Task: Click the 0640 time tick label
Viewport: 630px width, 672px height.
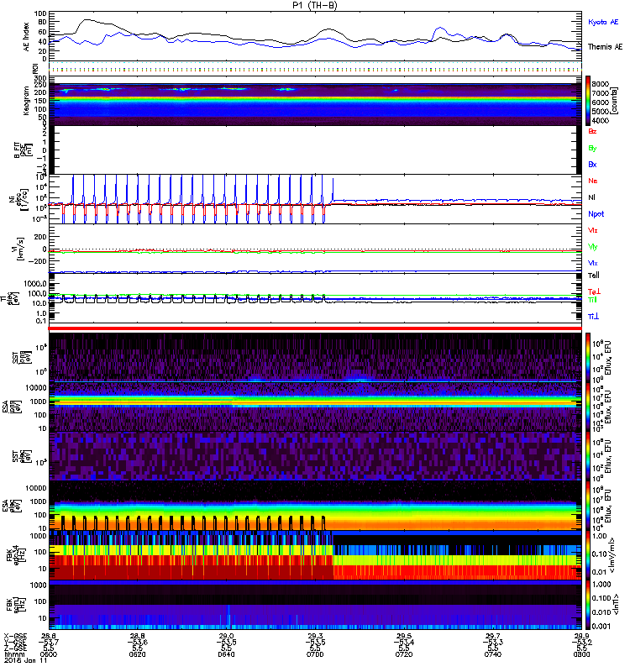Action: (226, 654)
